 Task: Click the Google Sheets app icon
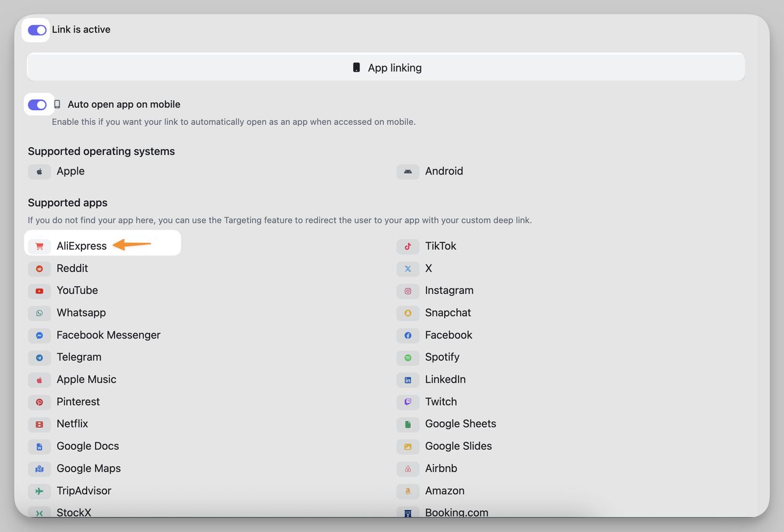(408, 424)
